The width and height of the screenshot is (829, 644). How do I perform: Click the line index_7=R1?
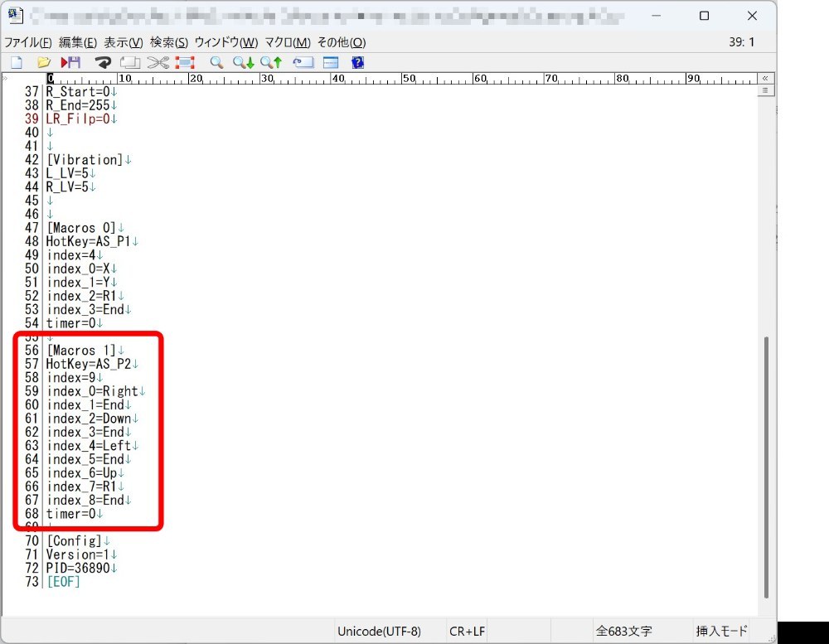tap(81, 487)
